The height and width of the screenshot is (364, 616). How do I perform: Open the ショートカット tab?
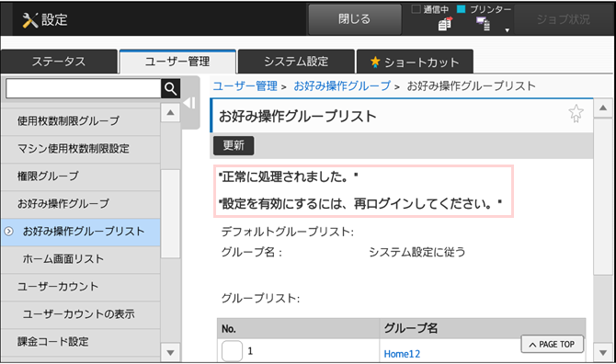click(x=415, y=62)
